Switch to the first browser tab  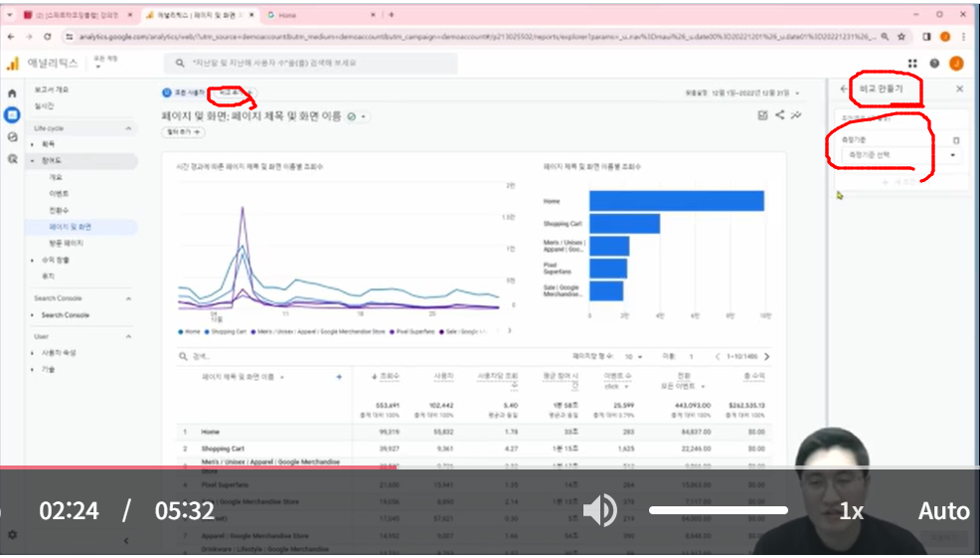pyautogui.click(x=78, y=14)
